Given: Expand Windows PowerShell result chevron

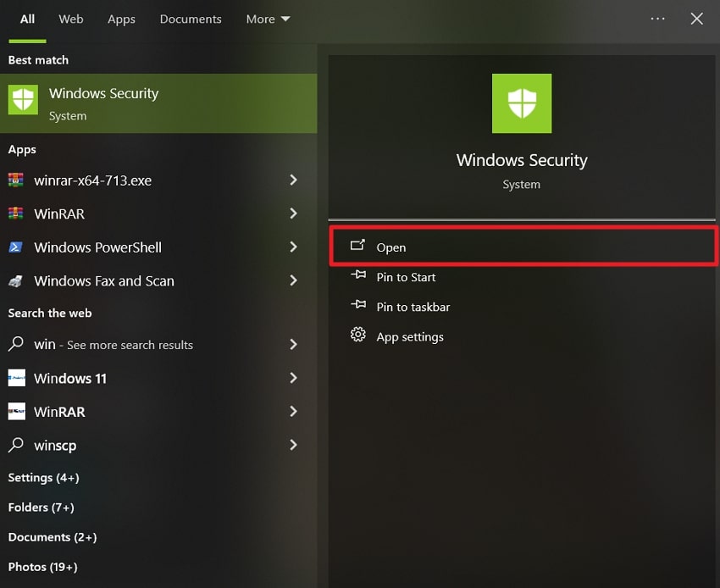Looking at the screenshot, I should click(293, 247).
